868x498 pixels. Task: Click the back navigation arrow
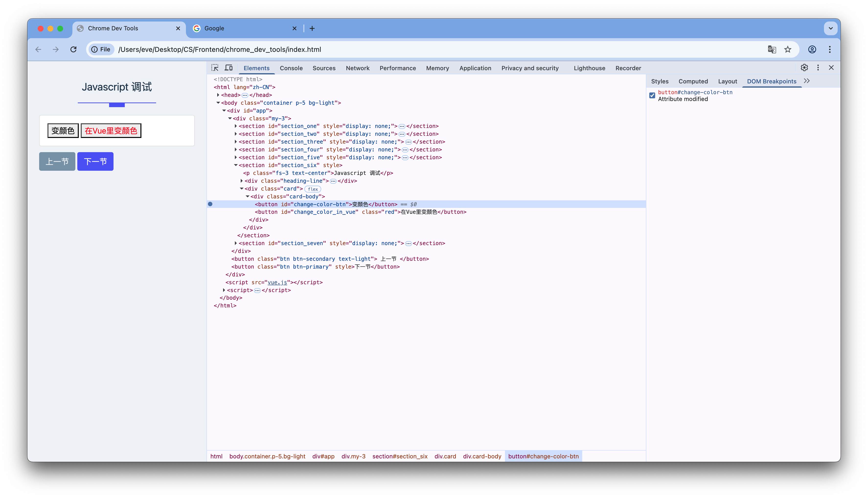(38, 49)
